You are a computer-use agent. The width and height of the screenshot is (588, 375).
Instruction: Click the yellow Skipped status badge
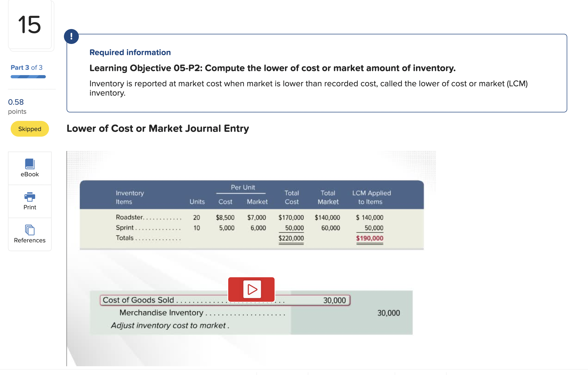point(30,129)
